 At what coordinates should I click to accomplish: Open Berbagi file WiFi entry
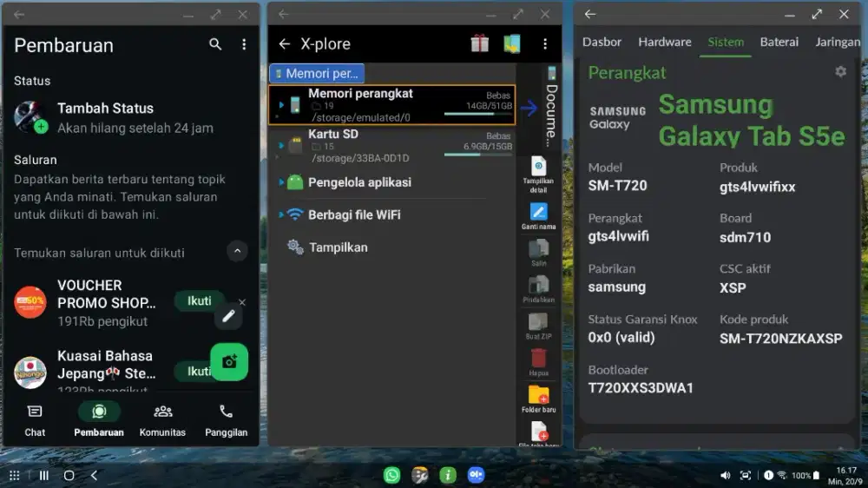(x=354, y=215)
